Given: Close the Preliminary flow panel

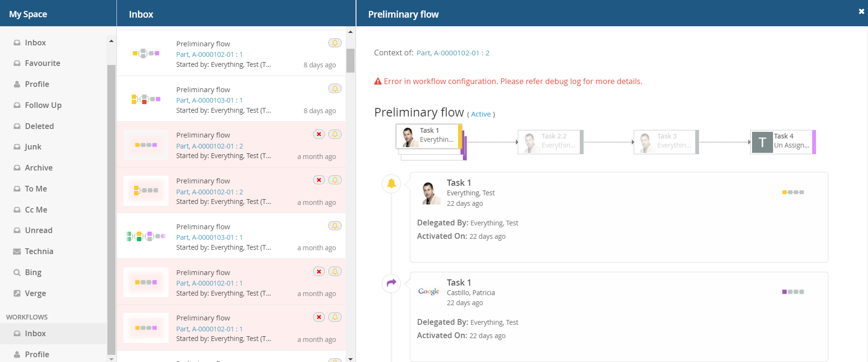Looking at the screenshot, I should coord(861,11).
